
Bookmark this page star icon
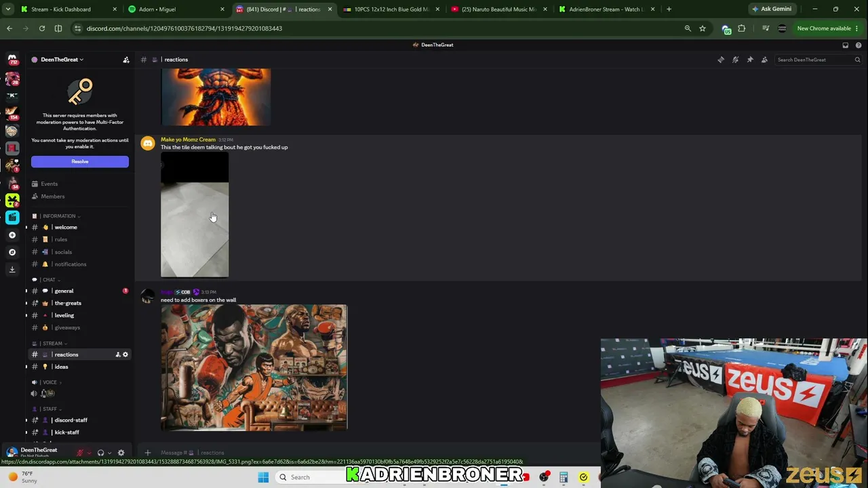(x=703, y=28)
